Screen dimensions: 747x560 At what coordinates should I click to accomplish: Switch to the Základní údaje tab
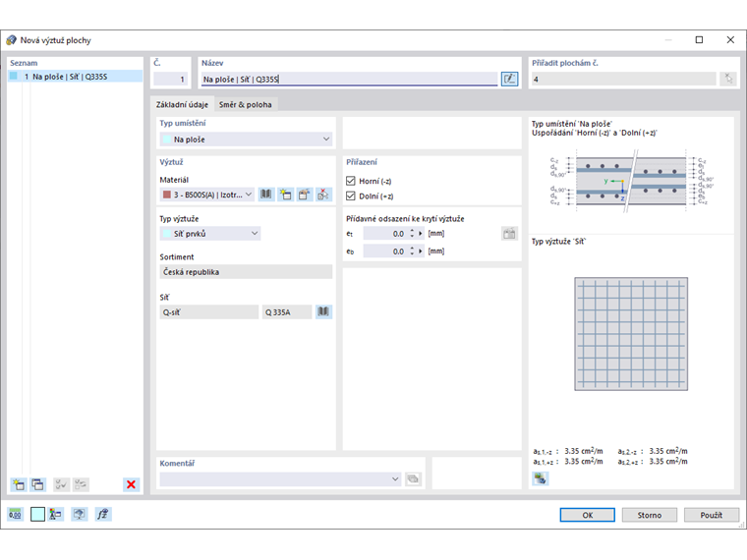pos(182,104)
